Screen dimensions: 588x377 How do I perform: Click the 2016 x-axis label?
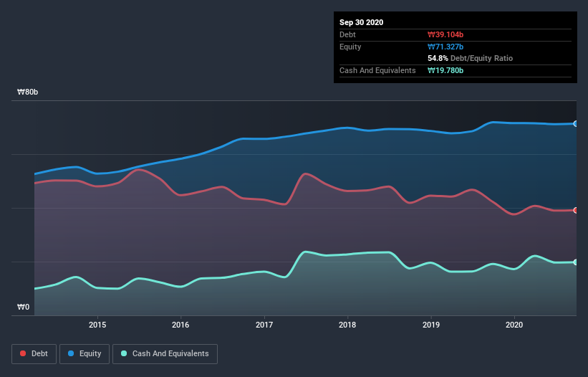180,325
